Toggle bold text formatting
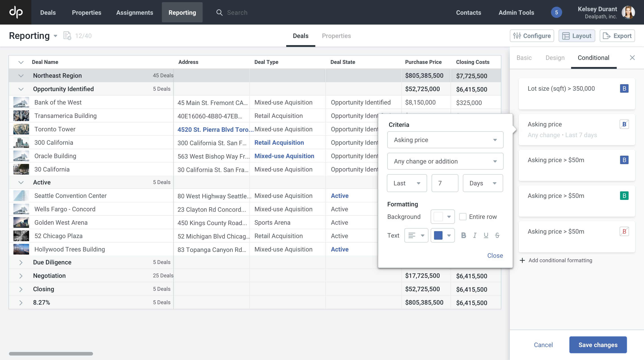 pos(463,235)
